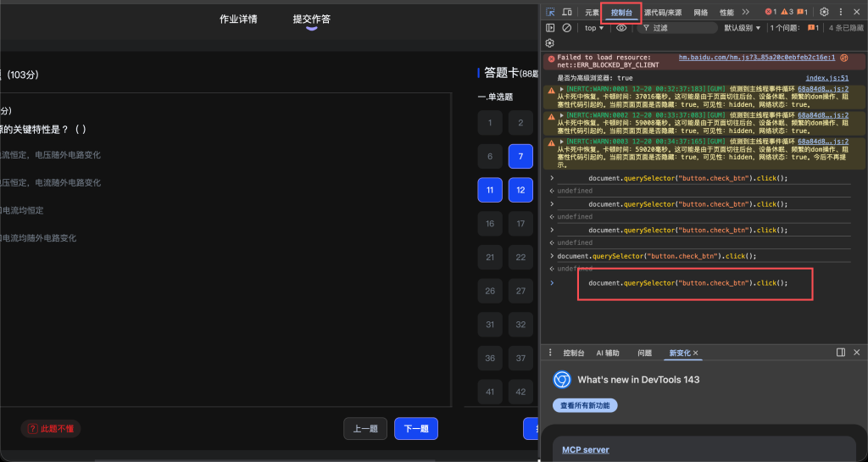Click the question mark icon in 此题不懂

33,429
